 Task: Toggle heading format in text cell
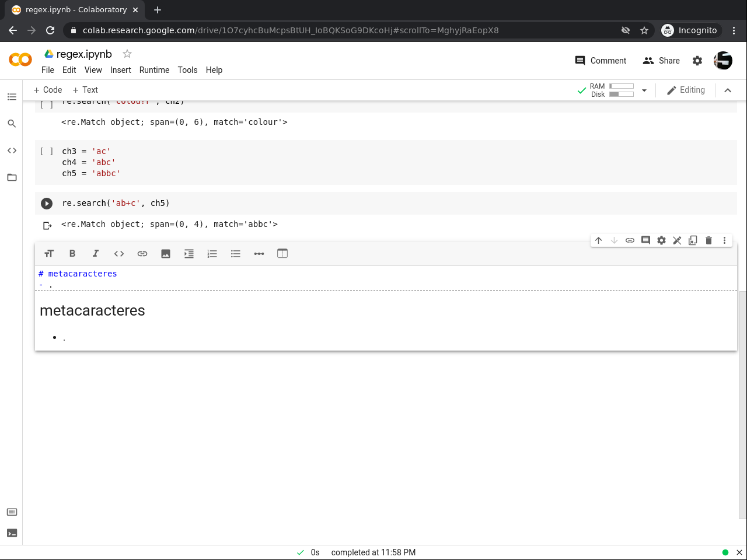(x=49, y=254)
